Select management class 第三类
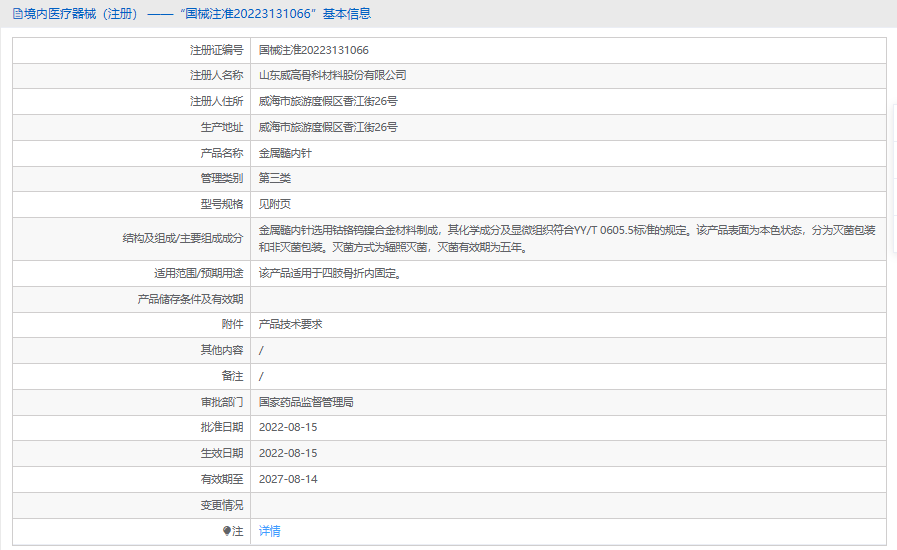This screenshot has width=897, height=550. 275,178
